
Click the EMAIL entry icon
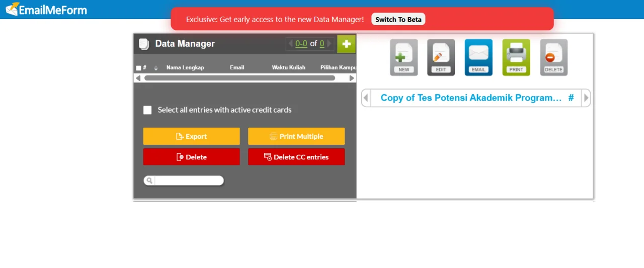pos(478,58)
